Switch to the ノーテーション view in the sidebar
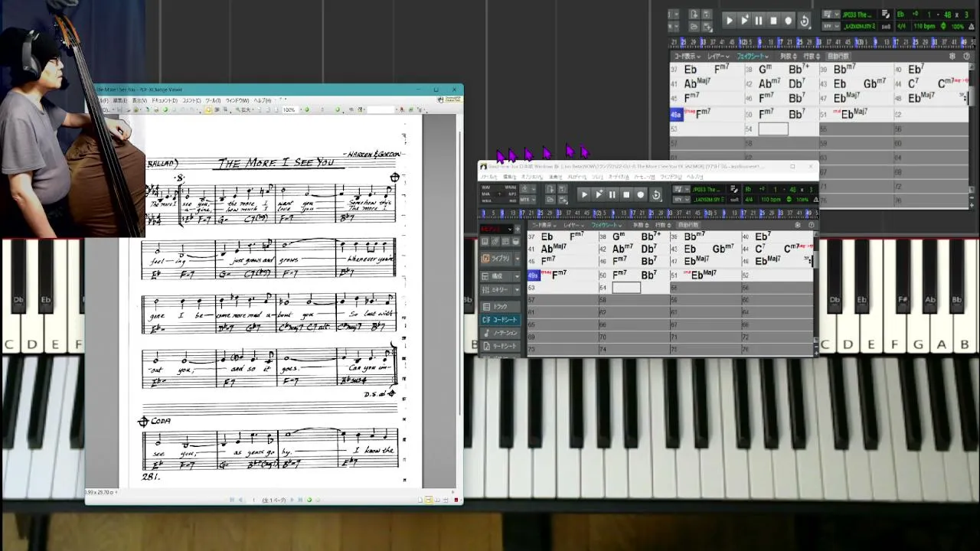The image size is (980, 551). tap(499, 333)
